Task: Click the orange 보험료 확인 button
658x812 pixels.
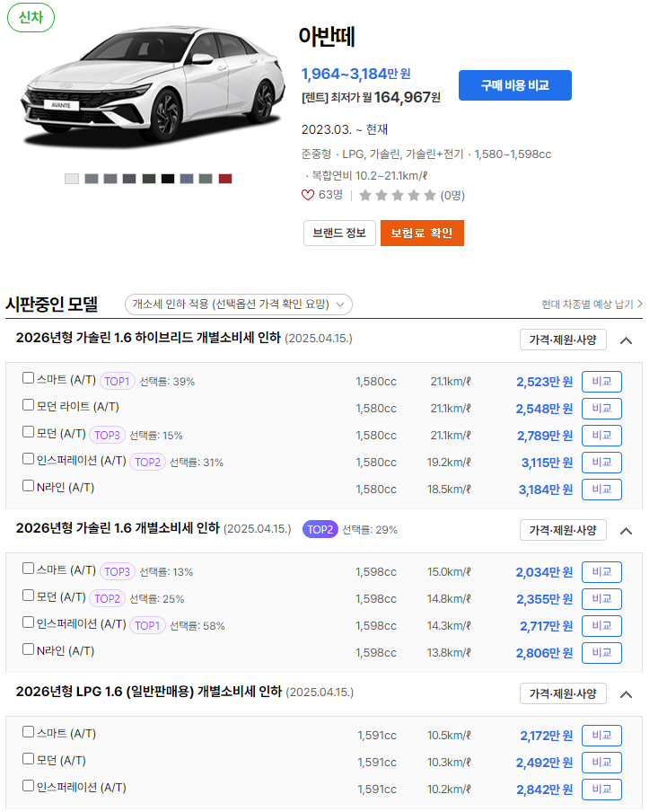Action: click(x=422, y=233)
